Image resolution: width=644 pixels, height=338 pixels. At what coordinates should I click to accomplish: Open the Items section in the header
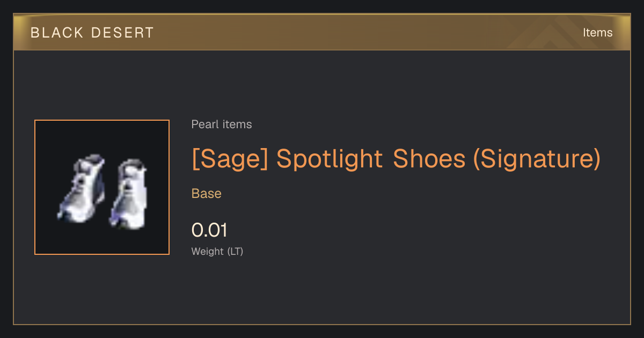(x=597, y=32)
